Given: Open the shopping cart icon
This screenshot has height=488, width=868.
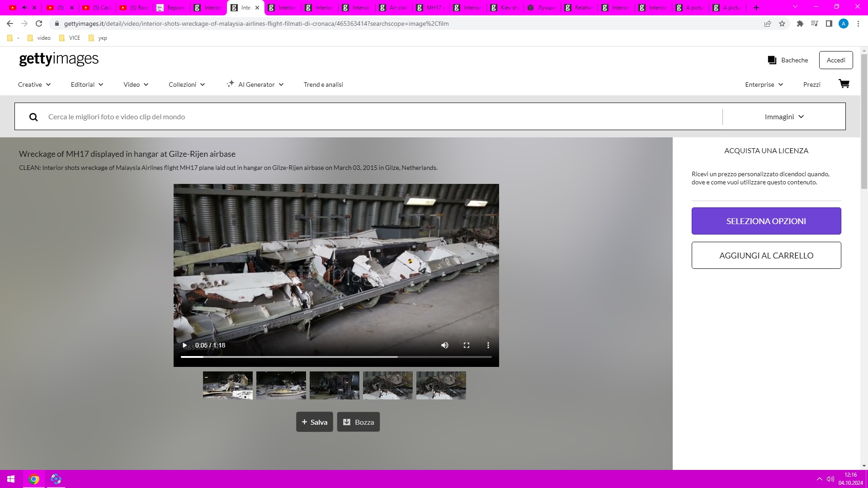Looking at the screenshot, I should click(844, 84).
